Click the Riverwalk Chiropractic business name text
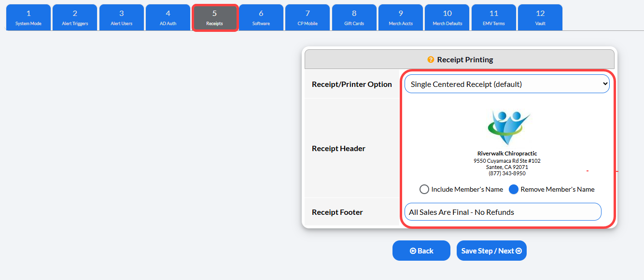The image size is (644, 280). click(507, 154)
